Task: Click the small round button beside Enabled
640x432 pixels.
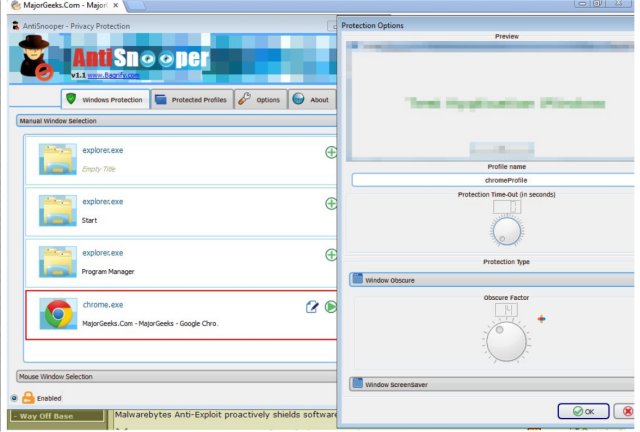Action: point(14,398)
